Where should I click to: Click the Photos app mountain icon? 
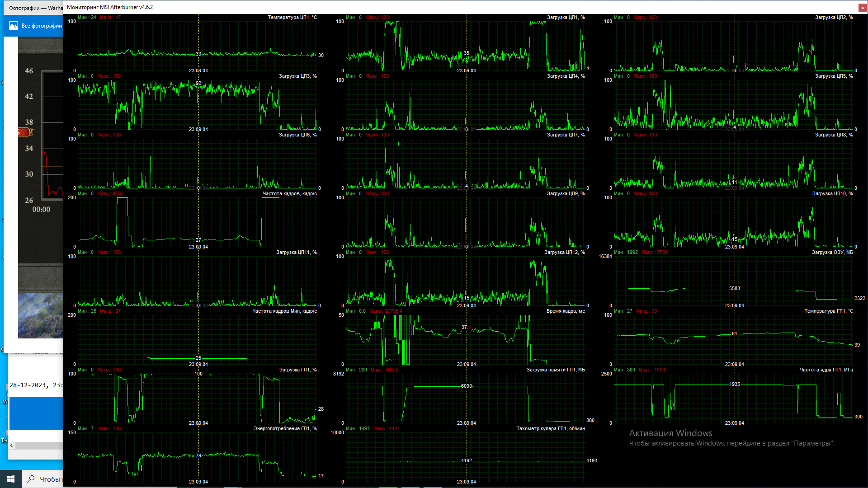coord(14,26)
